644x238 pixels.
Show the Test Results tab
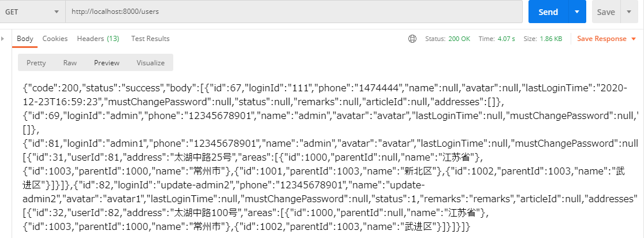coord(150,39)
